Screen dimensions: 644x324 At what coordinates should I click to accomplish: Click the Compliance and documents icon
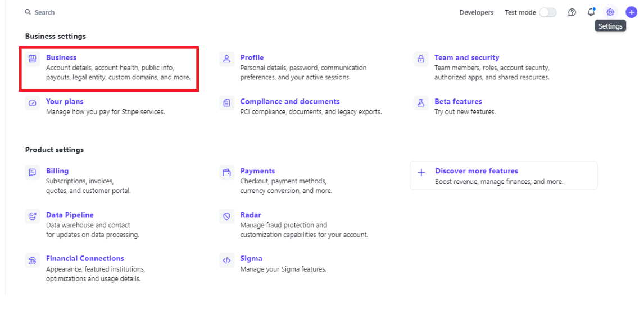click(x=226, y=103)
